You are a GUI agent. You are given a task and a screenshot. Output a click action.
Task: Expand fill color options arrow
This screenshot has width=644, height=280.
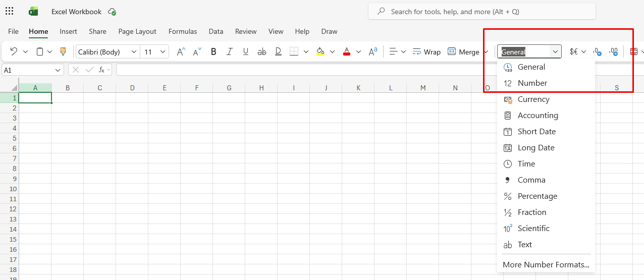332,51
